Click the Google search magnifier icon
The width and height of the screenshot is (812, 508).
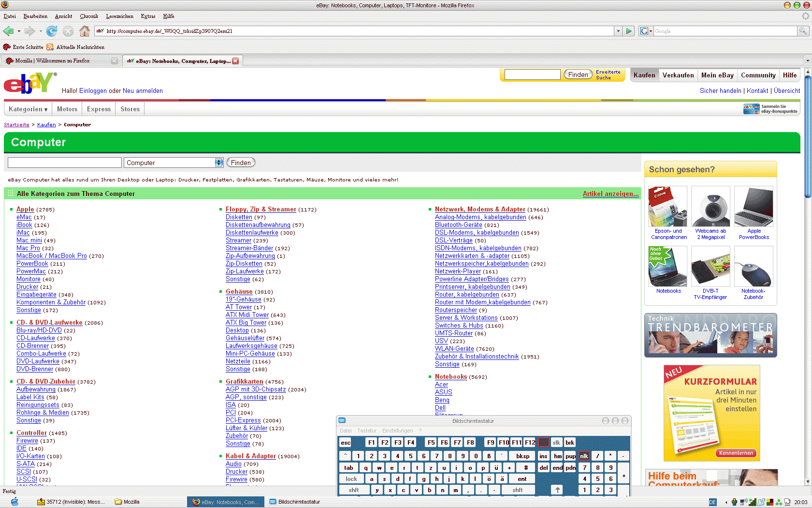point(803,31)
